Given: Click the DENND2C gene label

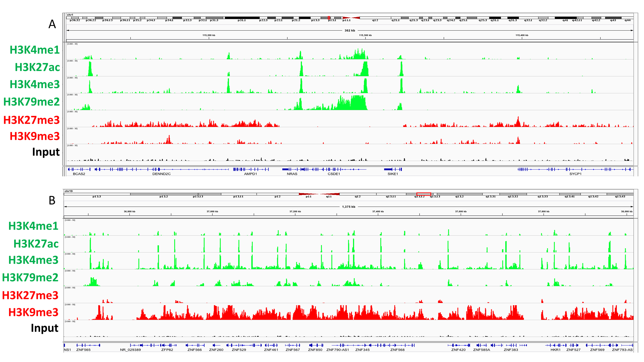Looking at the screenshot, I should click(161, 174).
